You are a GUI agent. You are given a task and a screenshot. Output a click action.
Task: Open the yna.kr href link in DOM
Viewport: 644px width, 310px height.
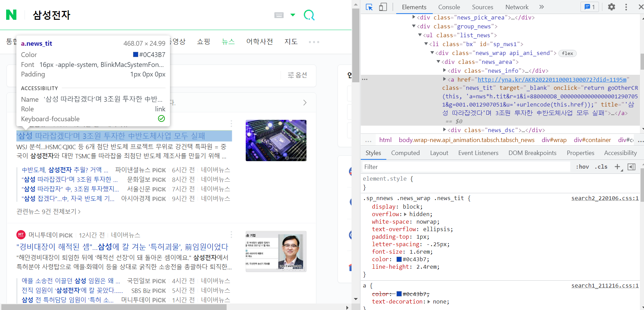552,80
